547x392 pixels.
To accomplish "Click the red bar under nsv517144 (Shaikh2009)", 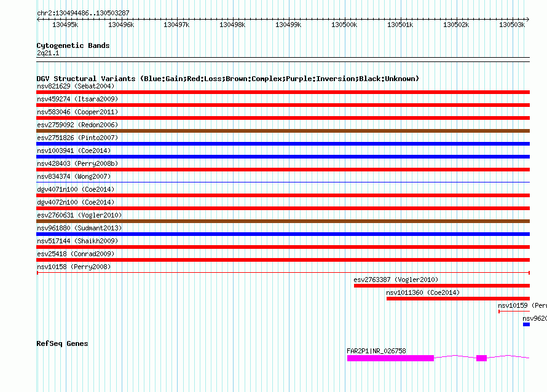I will coord(283,247).
